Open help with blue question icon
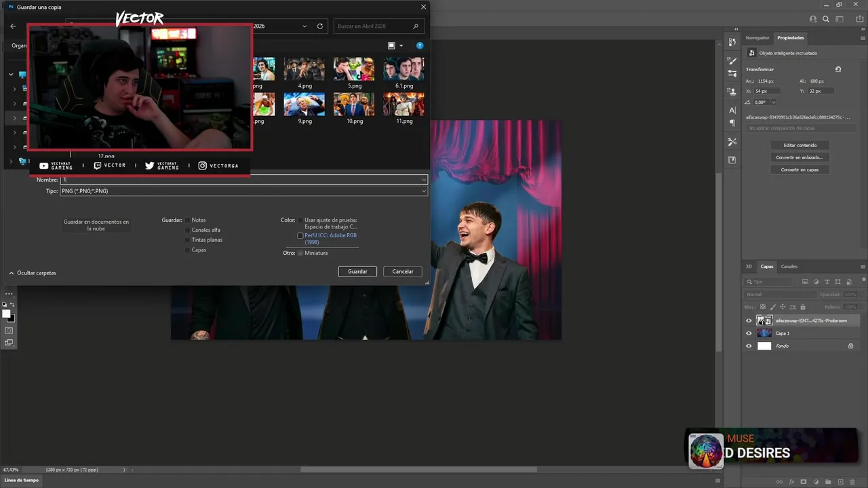 pos(420,45)
